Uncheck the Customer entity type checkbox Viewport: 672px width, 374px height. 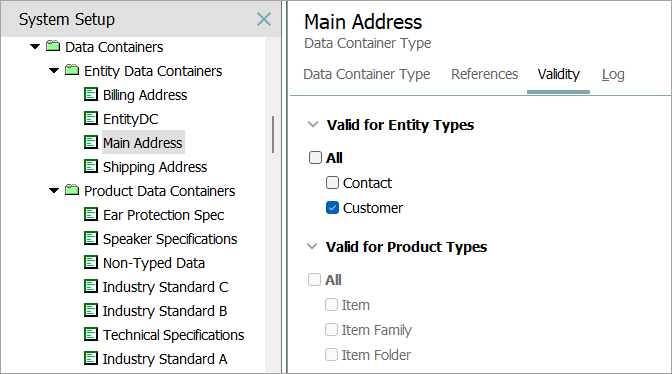[332, 208]
